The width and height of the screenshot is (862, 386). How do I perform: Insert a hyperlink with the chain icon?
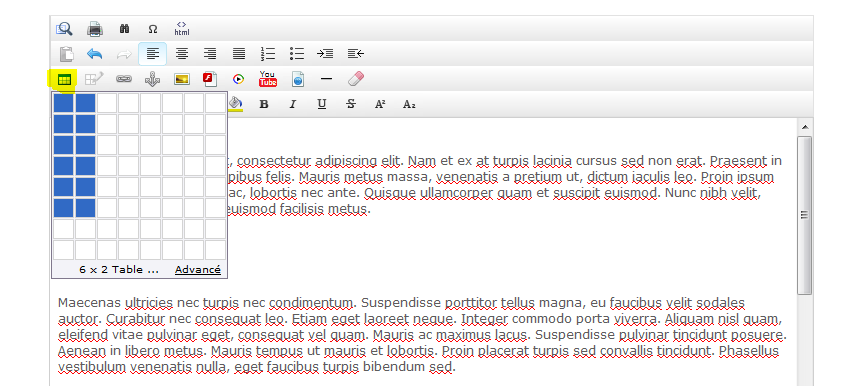click(x=124, y=79)
